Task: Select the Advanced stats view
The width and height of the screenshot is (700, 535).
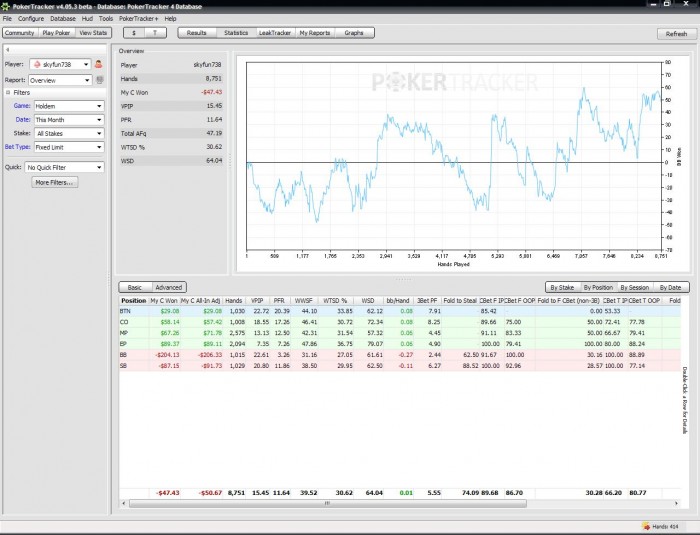Action: [x=169, y=288]
